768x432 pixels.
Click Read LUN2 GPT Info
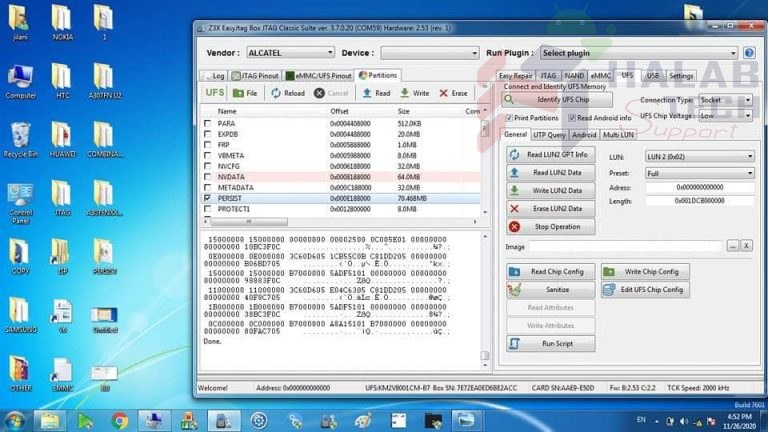pos(551,154)
